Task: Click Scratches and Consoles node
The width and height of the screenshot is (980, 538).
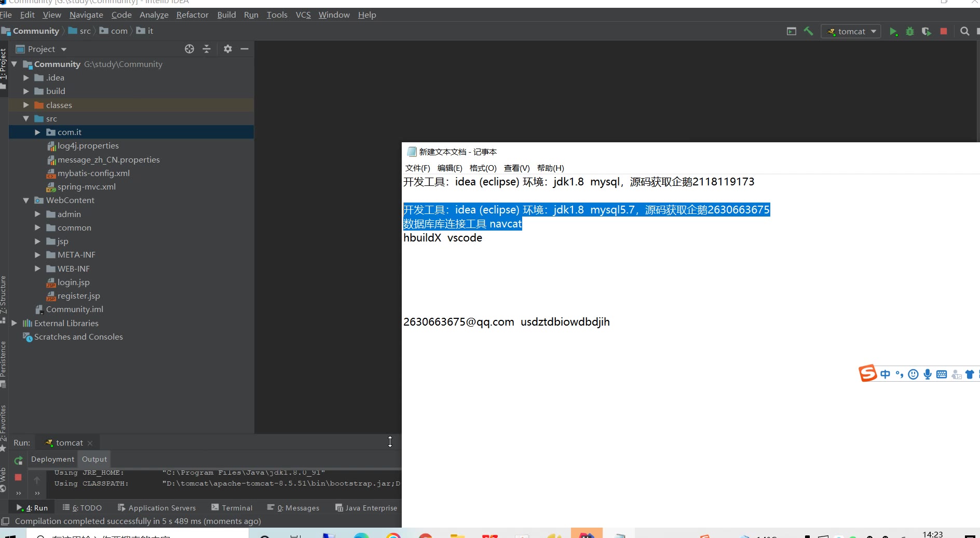Action: point(78,337)
